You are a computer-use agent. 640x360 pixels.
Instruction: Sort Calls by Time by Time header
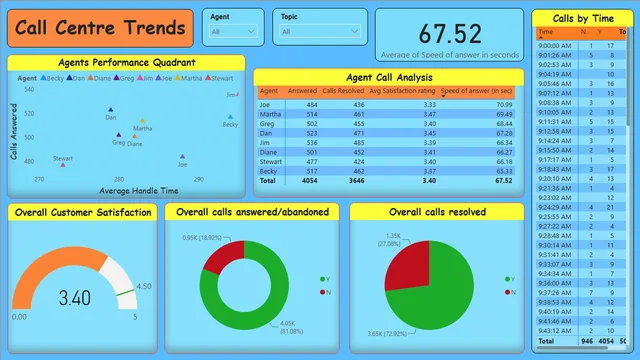545,32
